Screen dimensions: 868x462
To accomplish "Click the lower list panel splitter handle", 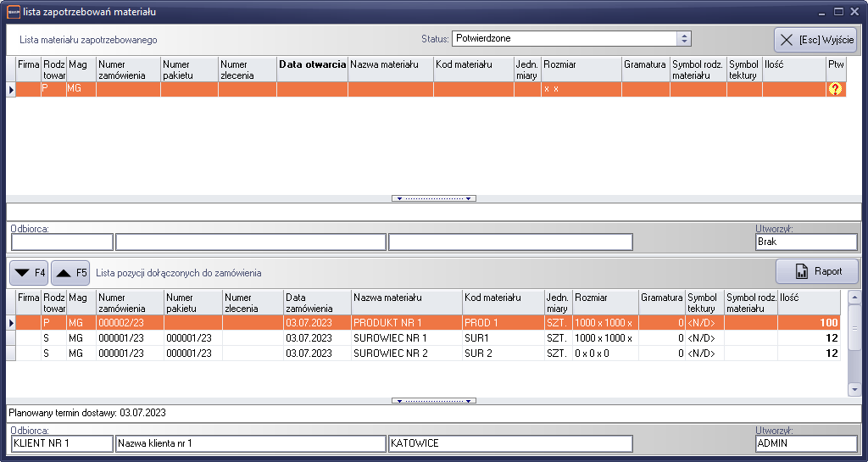I will (x=434, y=400).
